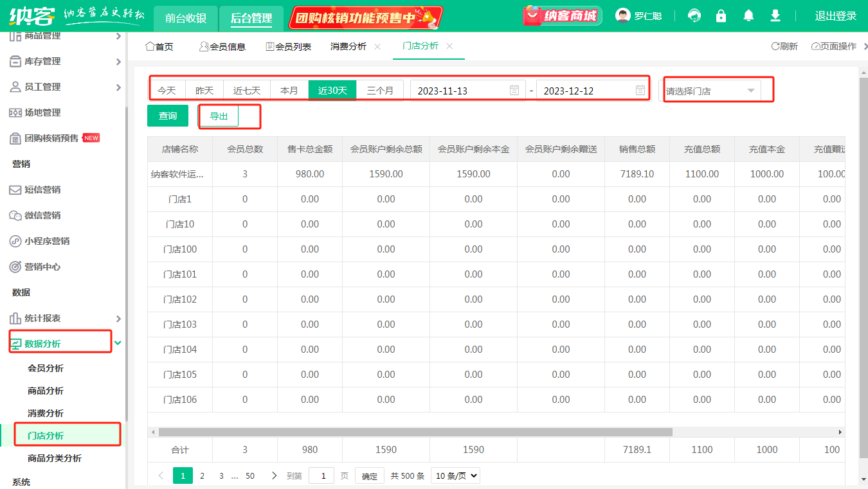Click the 导出 export button
This screenshot has height=489, width=868.
[x=219, y=116]
